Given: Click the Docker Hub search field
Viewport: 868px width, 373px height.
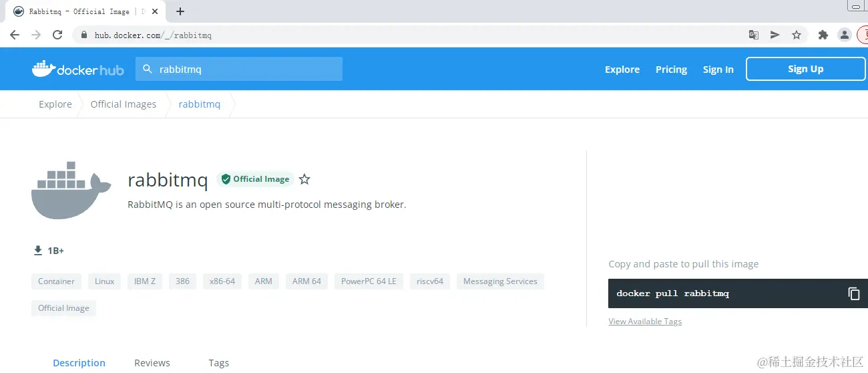Looking at the screenshot, I should pyautogui.click(x=239, y=69).
